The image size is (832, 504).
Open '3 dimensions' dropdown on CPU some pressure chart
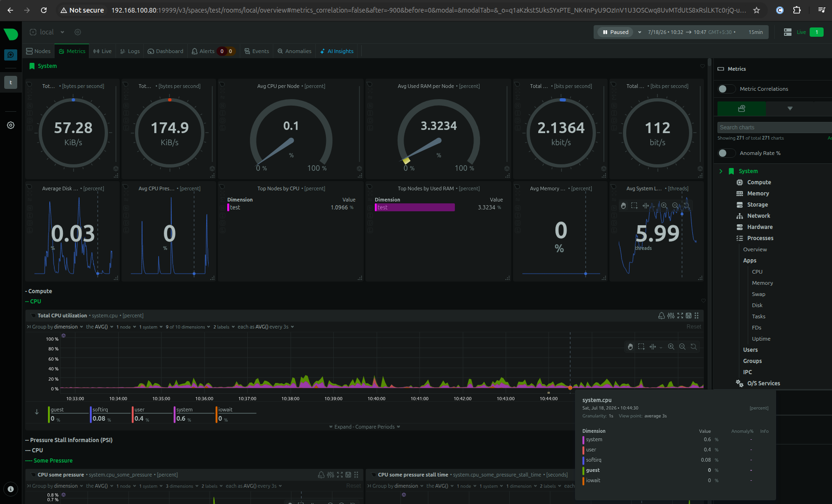click(182, 486)
